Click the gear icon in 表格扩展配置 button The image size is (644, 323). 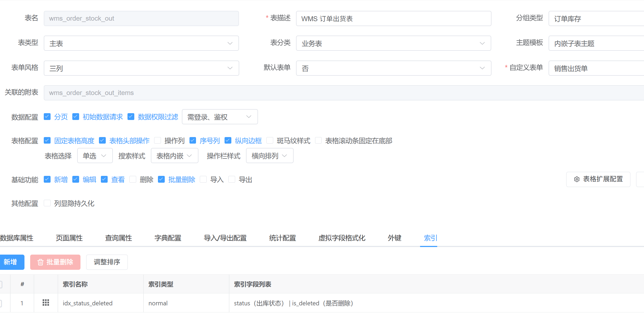point(577,179)
